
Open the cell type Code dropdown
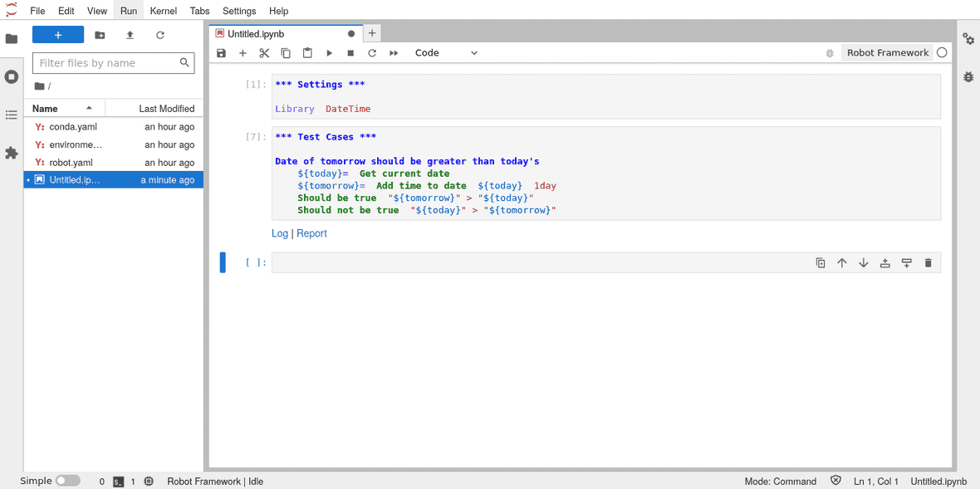pos(446,53)
